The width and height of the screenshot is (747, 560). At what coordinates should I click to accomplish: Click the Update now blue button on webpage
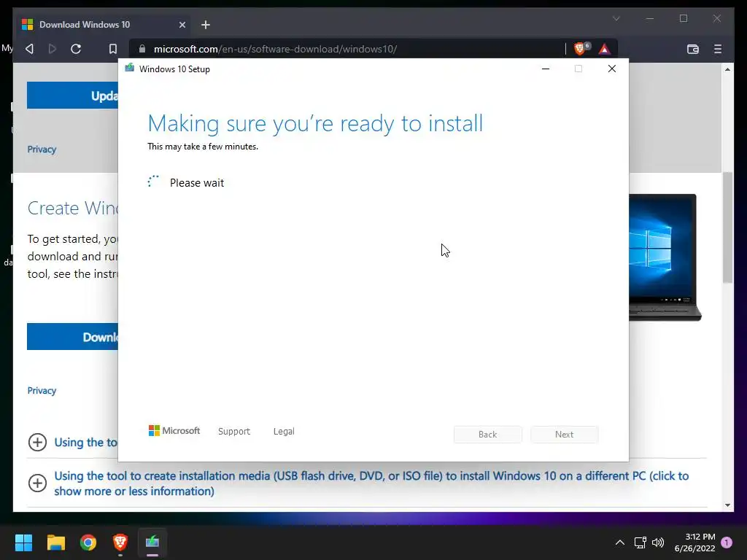(x=72, y=96)
